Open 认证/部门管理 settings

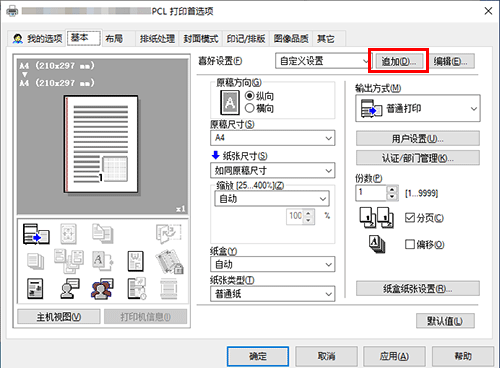point(418,158)
